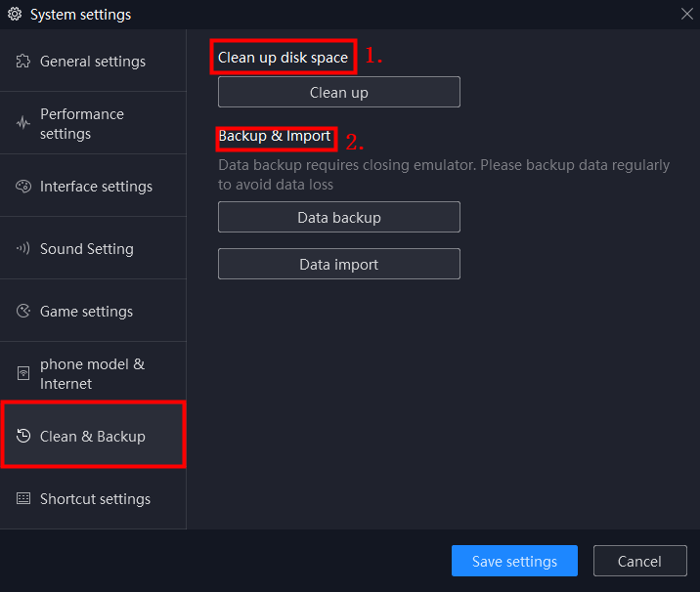This screenshot has height=592, width=700.
Task: Click the Shortcut settings keyboard icon
Action: click(23, 498)
